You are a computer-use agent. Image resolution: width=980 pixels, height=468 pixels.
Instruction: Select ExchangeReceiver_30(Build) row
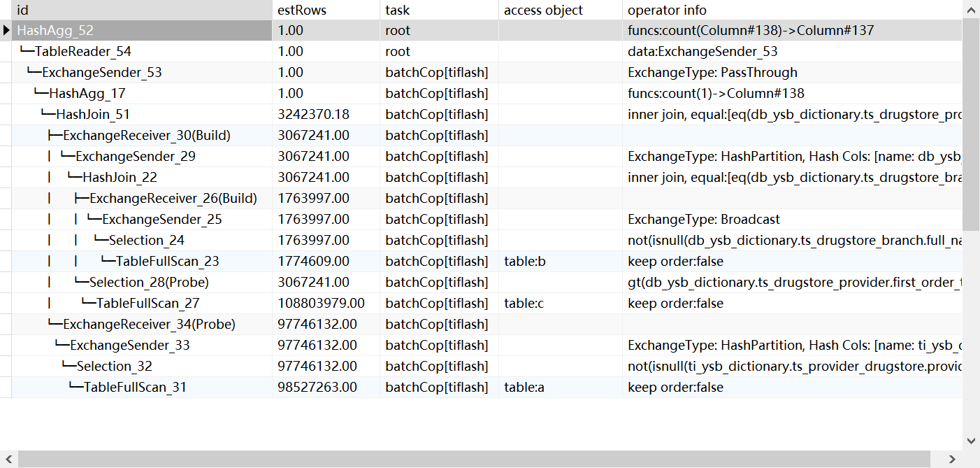point(146,136)
